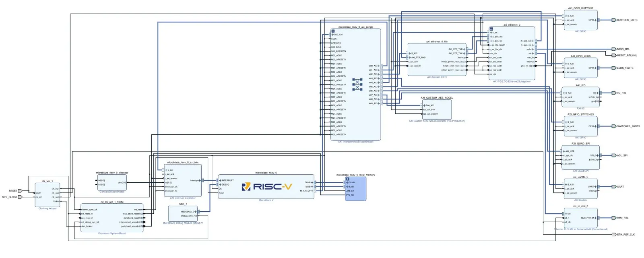Click the microblaze_riscv_0_axi_intc block label
The height and width of the screenshot is (258, 644).
(183, 162)
